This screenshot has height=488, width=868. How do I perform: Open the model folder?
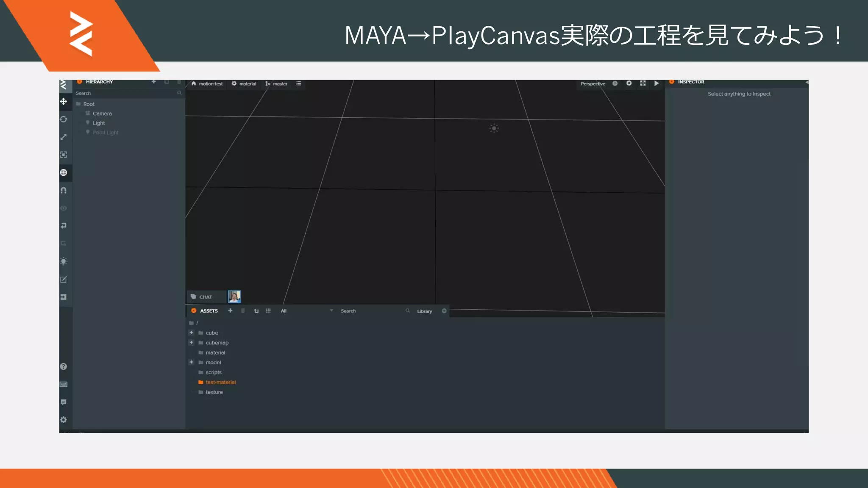point(210,363)
